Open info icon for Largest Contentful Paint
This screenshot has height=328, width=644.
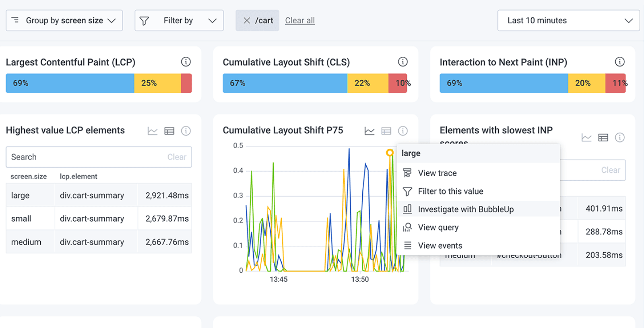[186, 62]
